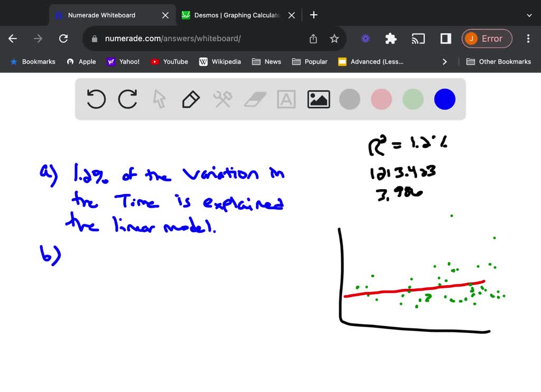Open the Other Bookmarks folder

(499, 62)
